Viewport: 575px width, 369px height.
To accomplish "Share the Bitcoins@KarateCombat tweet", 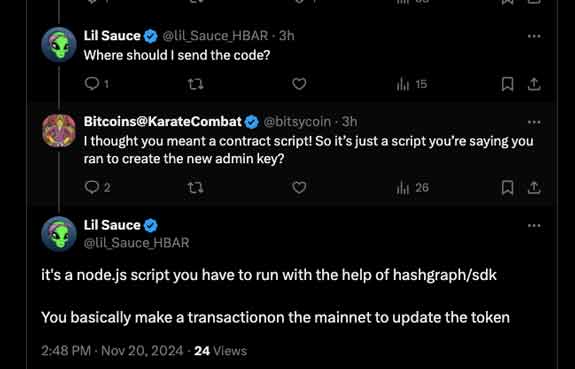I will 534,188.
